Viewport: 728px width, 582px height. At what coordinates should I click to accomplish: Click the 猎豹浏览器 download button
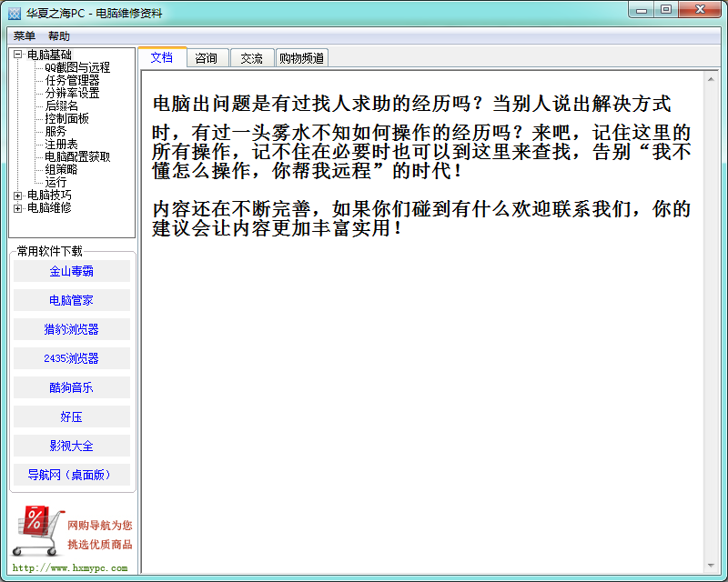[72, 329]
